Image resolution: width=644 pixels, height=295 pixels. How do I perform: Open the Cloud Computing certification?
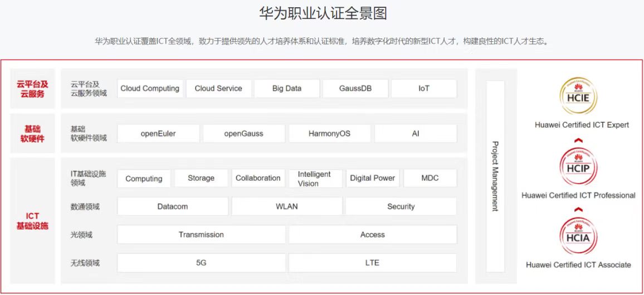click(x=150, y=88)
